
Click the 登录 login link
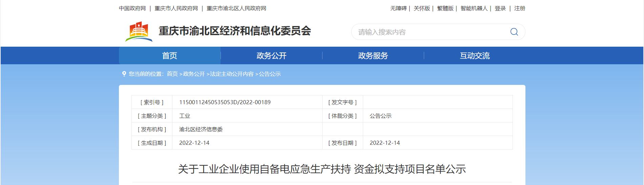tap(500, 8)
